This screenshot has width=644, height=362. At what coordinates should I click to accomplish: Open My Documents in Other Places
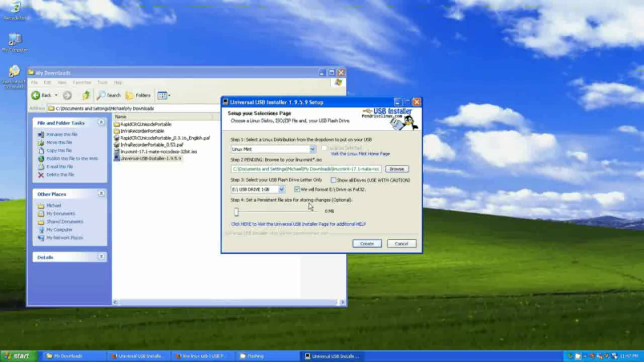click(x=60, y=213)
